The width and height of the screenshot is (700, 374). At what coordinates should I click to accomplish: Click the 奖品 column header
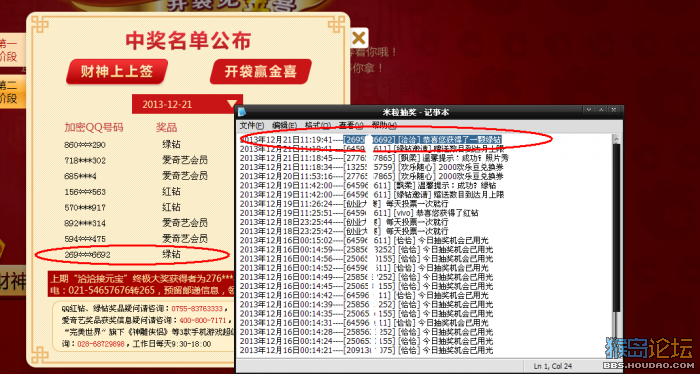(166, 128)
